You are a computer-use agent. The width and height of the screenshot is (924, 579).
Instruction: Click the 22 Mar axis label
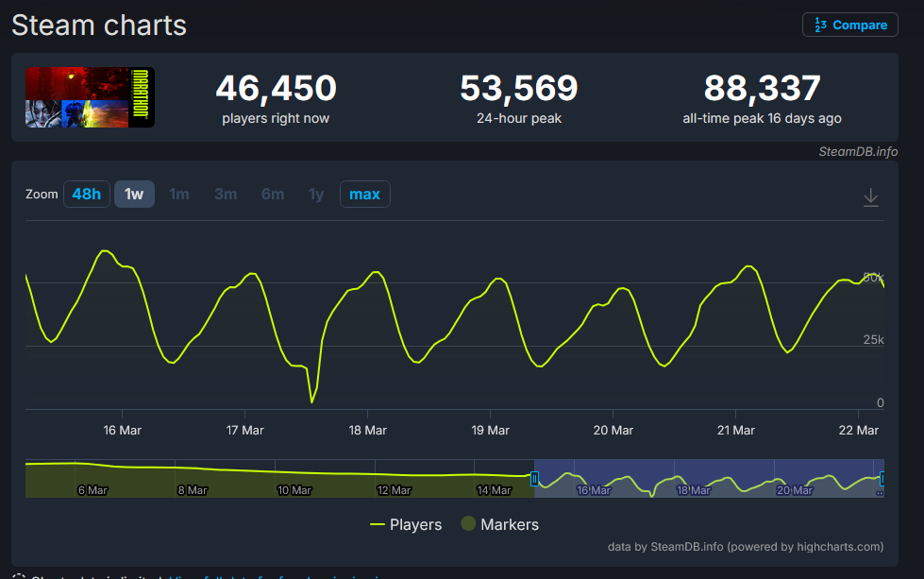859,431
